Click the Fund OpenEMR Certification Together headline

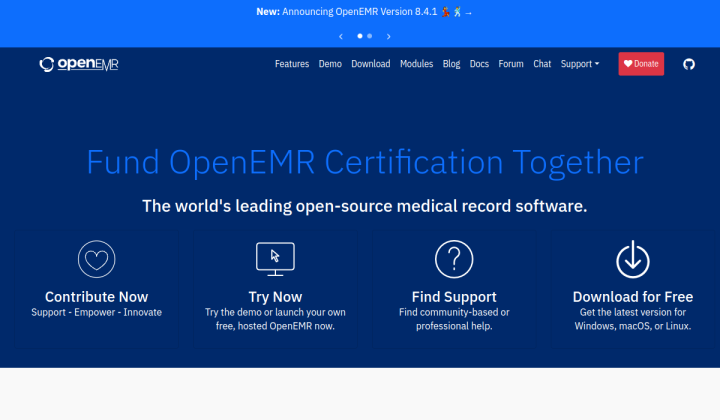tap(365, 162)
